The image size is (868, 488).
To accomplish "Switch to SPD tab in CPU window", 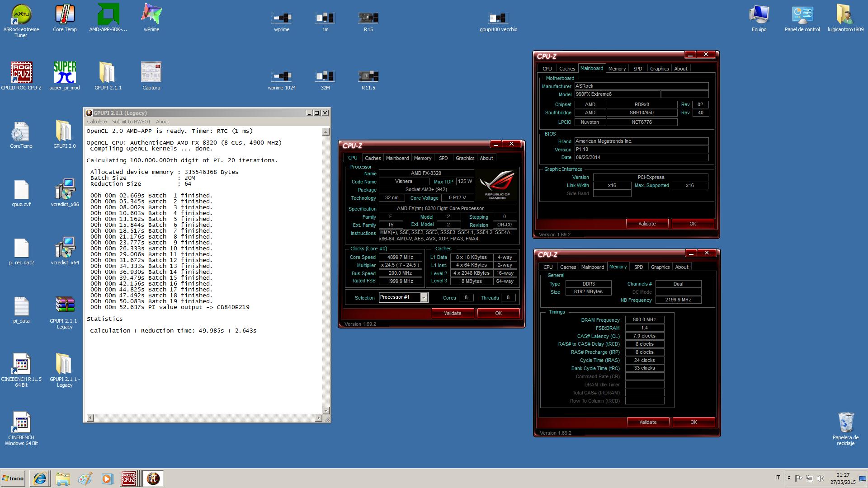I will pos(443,158).
